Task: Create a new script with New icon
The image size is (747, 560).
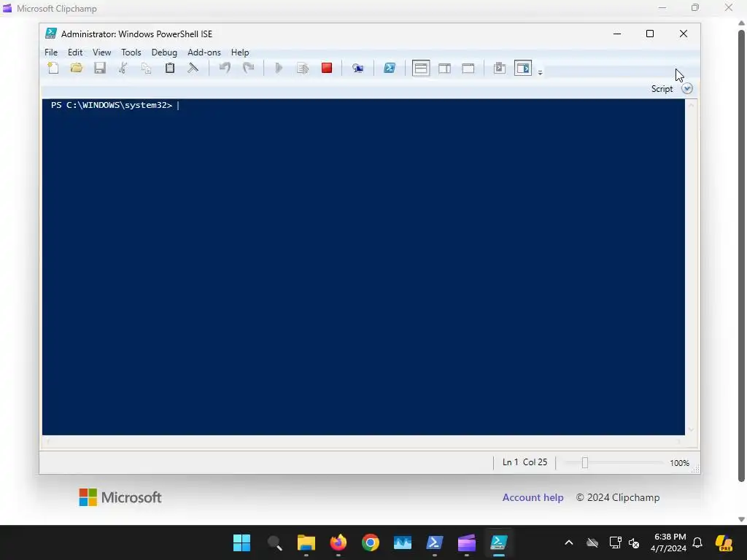Action: [x=53, y=68]
